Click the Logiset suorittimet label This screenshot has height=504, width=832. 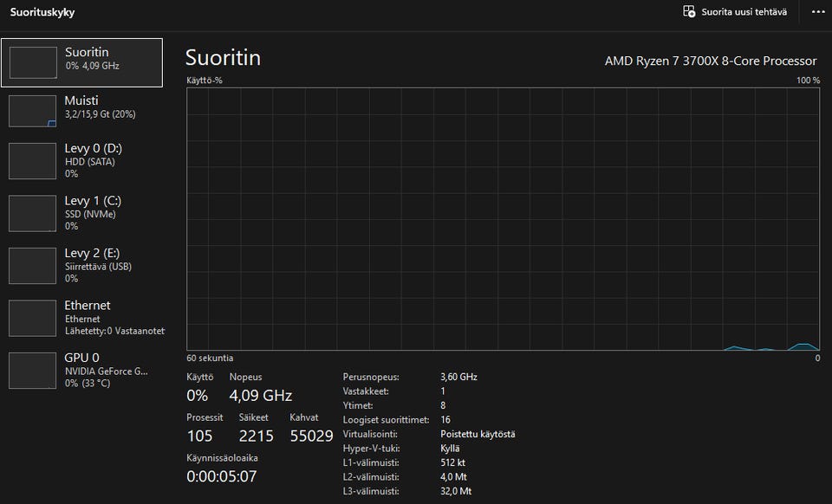pyautogui.click(x=387, y=420)
